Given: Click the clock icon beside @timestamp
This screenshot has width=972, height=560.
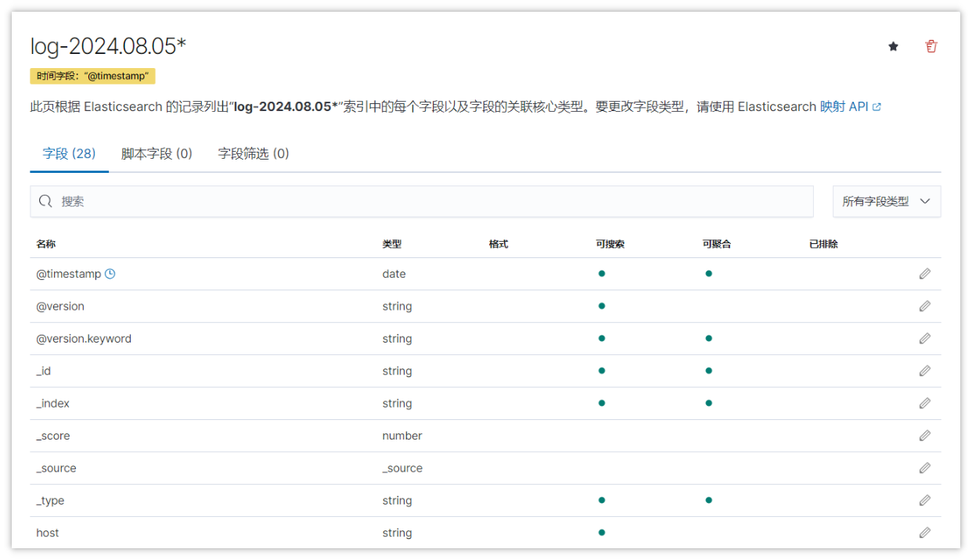Looking at the screenshot, I should point(110,274).
